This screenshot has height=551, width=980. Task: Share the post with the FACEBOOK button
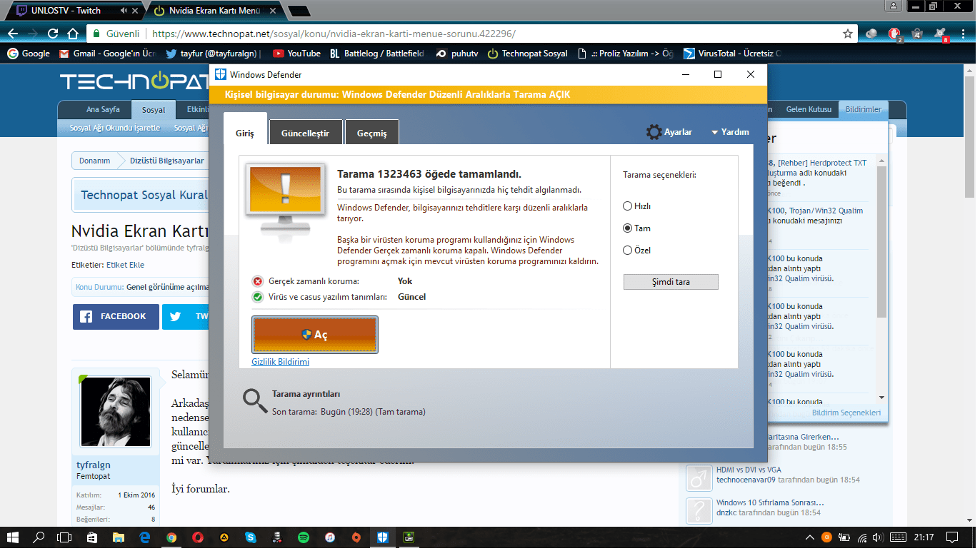(x=116, y=316)
